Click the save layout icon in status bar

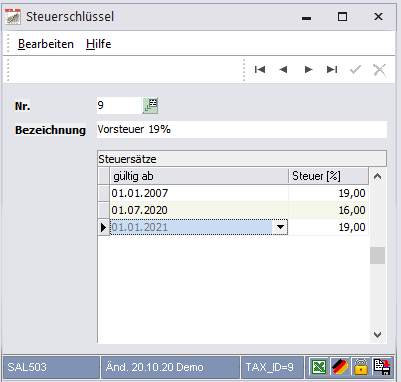click(x=382, y=367)
